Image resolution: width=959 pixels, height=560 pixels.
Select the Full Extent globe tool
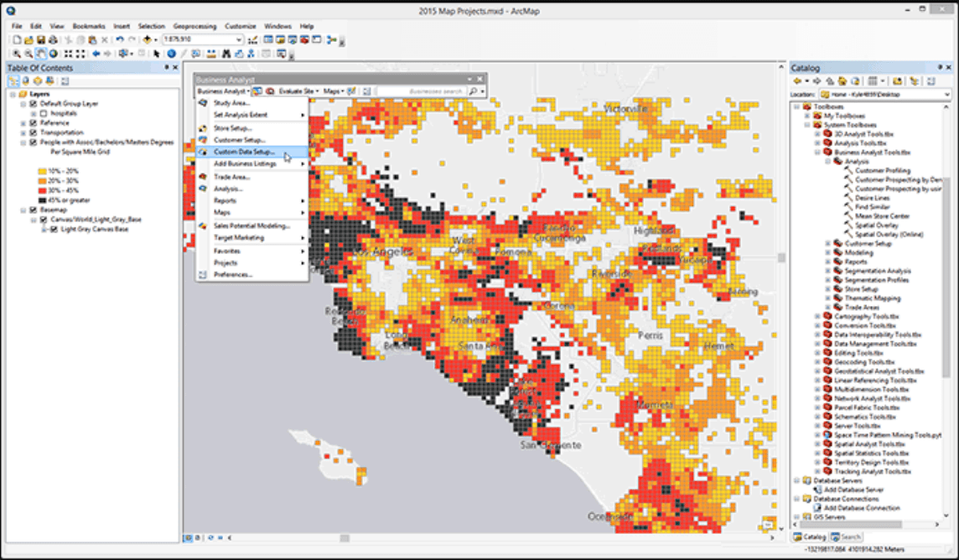(52, 54)
